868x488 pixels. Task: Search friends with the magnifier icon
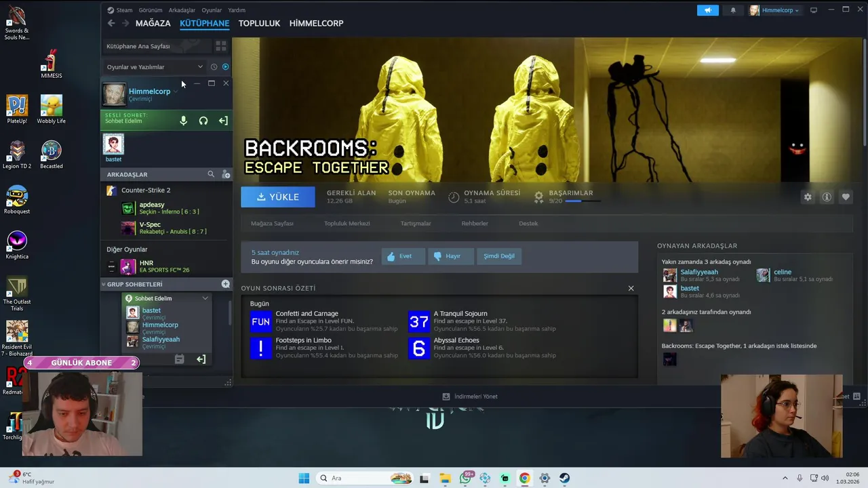pos(211,174)
